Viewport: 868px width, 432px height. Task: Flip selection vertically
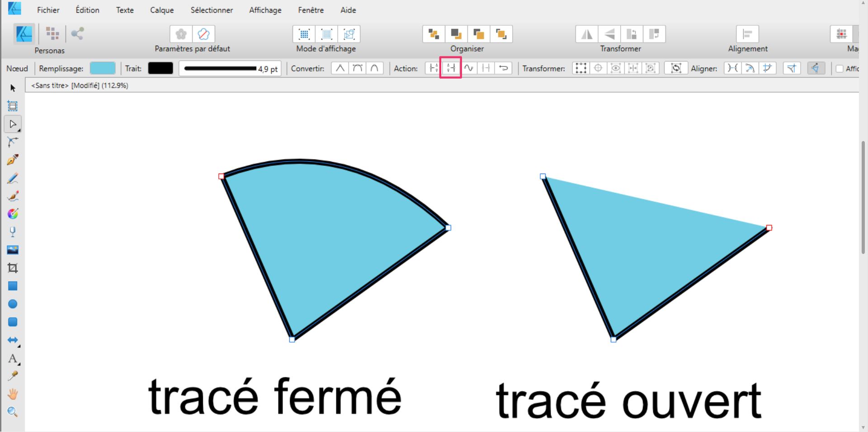609,34
